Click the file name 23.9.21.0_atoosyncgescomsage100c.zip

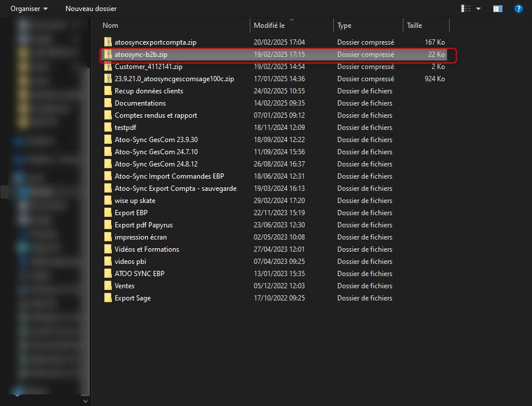(x=174, y=79)
